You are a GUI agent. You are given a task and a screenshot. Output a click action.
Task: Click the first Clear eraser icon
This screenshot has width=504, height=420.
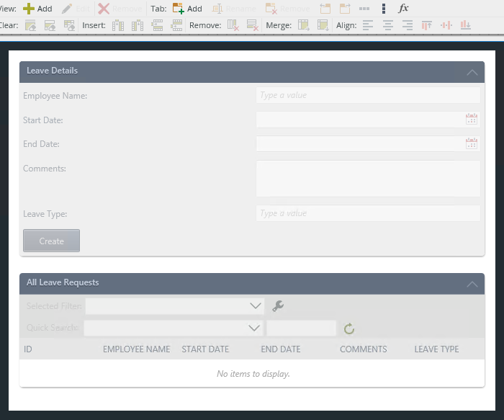pyautogui.click(x=30, y=25)
